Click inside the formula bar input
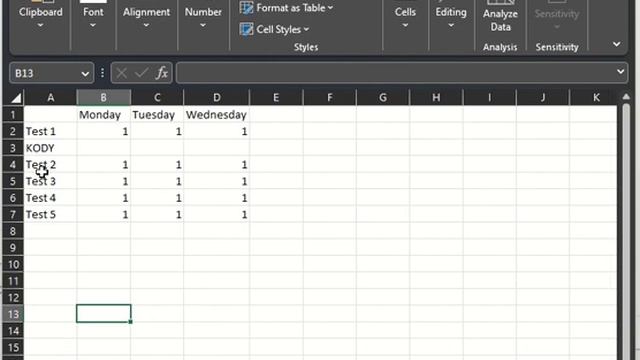Viewport: 640px width, 360px height. [x=395, y=73]
